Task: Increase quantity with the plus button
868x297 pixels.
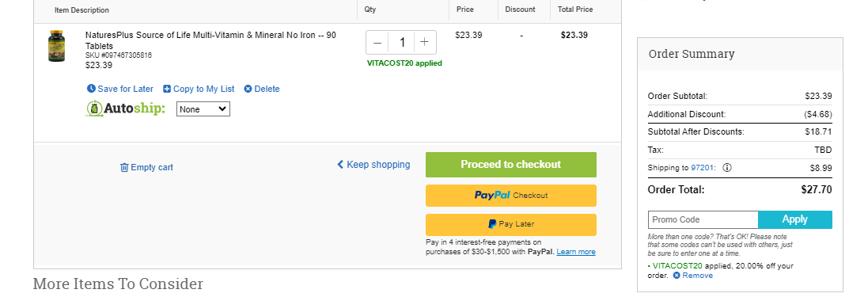Action: (x=425, y=42)
